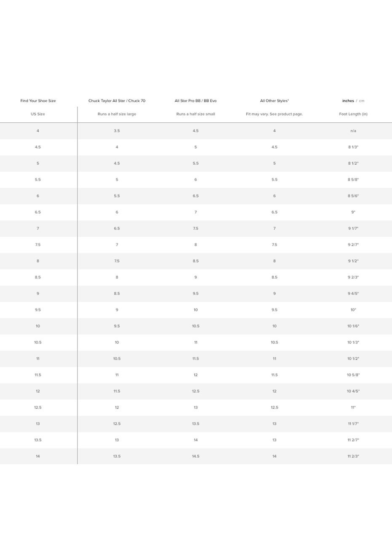Click the 'Runs a half size small' note
The height and width of the screenshot is (557, 392).
196,114
